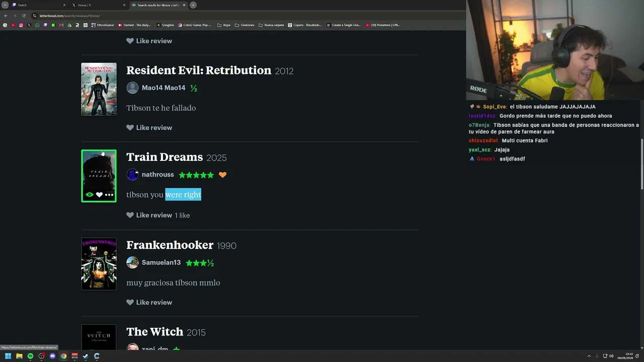Open the 2012 year link
Viewport: 644px width, 362px height.
pos(284,71)
